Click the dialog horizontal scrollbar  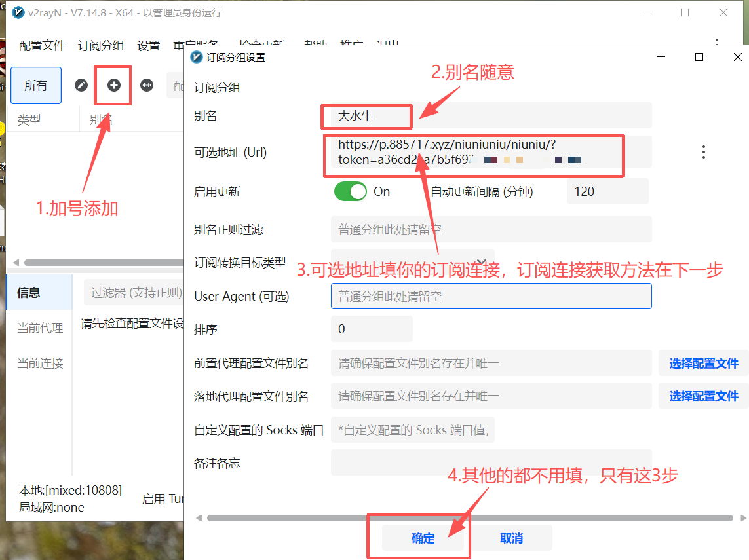(470, 518)
